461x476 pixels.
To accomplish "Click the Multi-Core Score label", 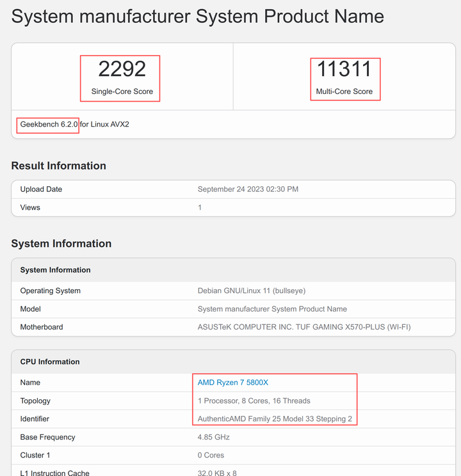I will pyautogui.click(x=344, y=91).
